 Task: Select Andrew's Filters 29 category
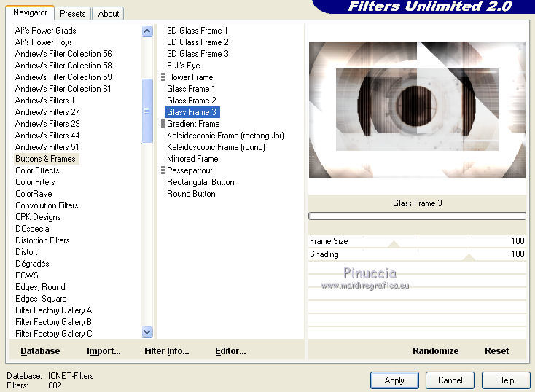click(x=47, y=124)
